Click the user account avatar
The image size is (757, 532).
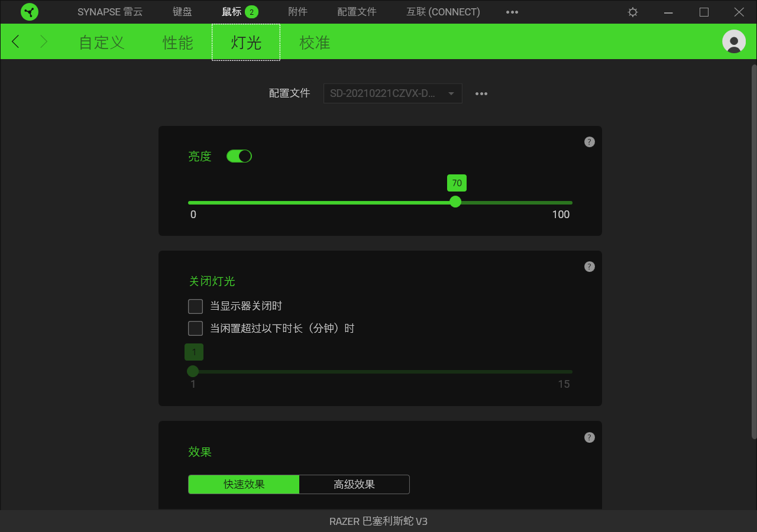click(734, 41)
